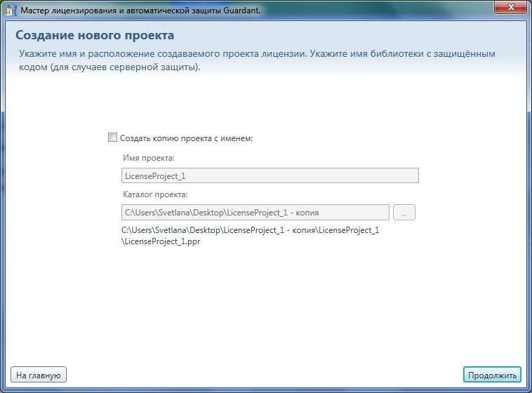Enable the "Создать копию проекта с именем" checkbox

112,138
